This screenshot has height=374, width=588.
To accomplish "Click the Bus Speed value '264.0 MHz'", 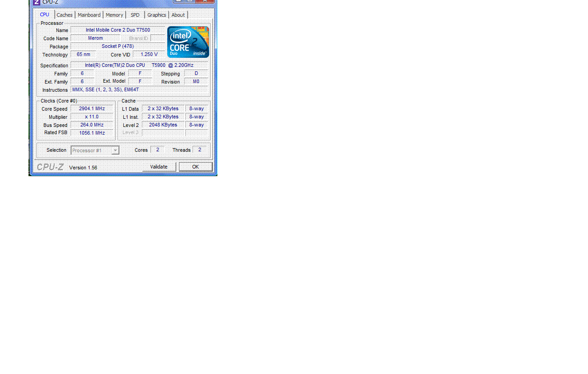I will click(x=92, y=125).
